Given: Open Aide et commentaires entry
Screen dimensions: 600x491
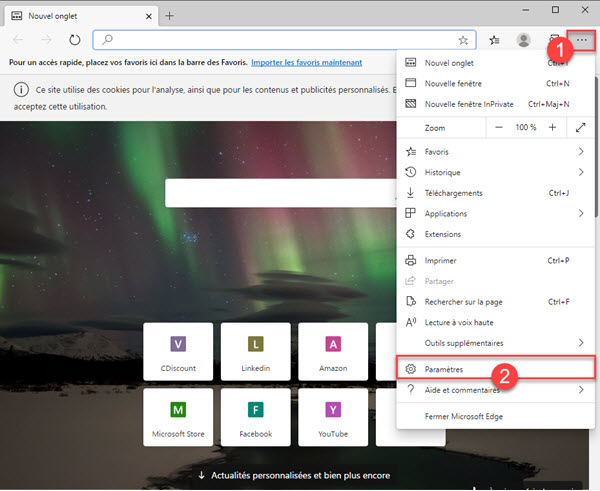Looking at the screenshot, I should [x=495, y=390].
